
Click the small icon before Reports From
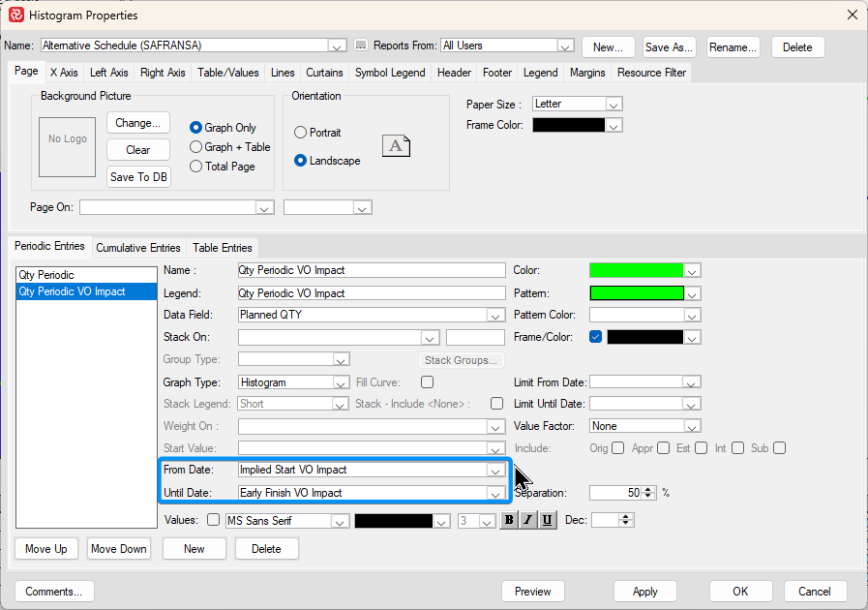tap(361, 46)
